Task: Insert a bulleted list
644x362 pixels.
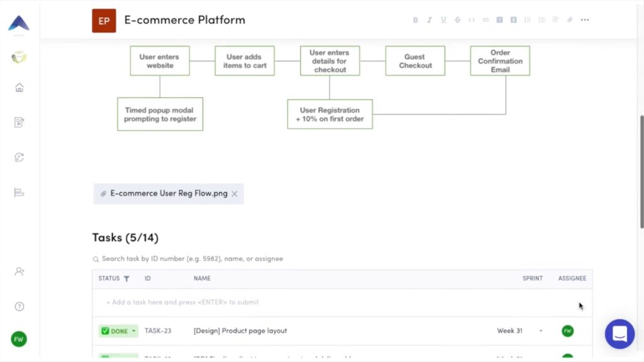Action: [x=541, y=19]
